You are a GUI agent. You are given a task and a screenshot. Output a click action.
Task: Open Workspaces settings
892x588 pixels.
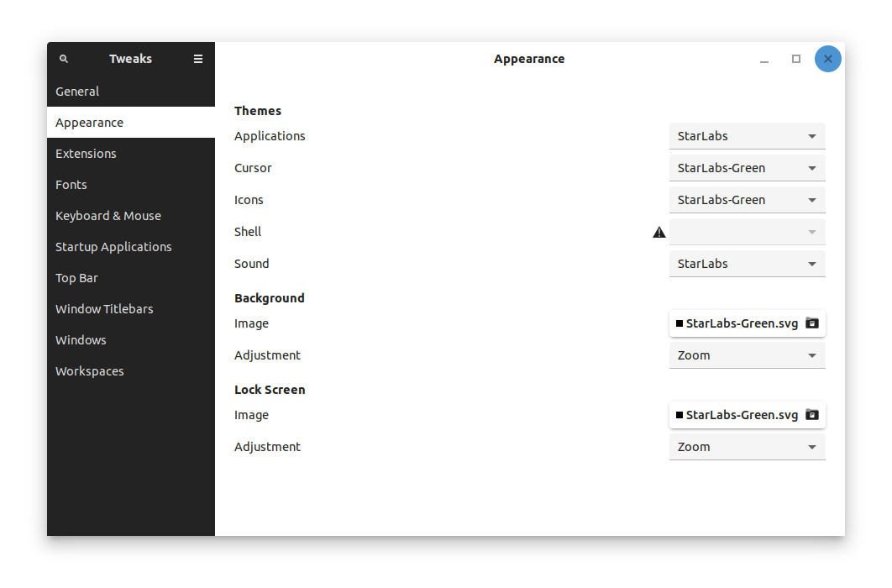pyautogui.click(x=131, y=370)
